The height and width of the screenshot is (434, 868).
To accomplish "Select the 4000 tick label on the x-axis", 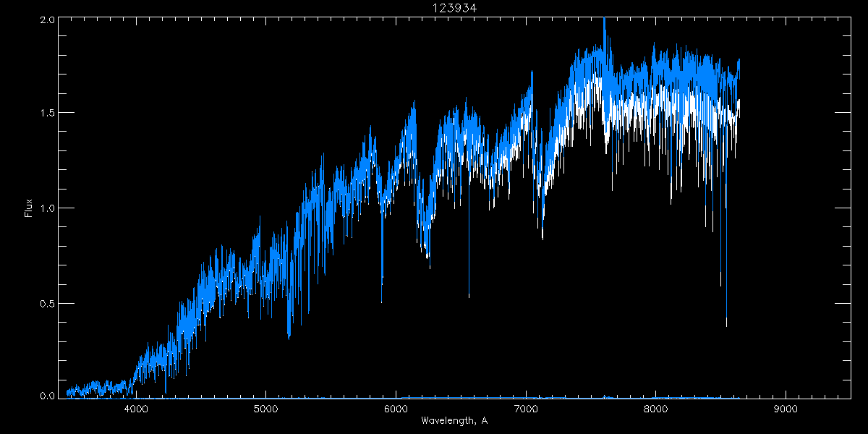I will pyautogui.click(x=136, y=409).
